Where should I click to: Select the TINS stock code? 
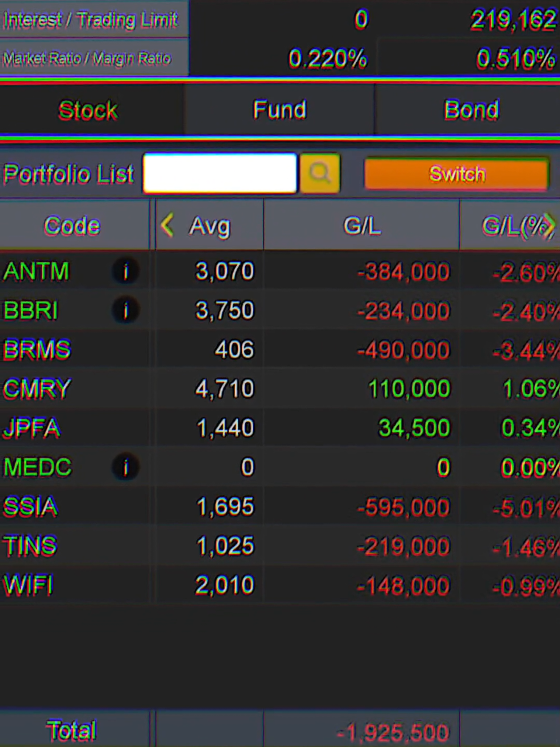(30, 546)
